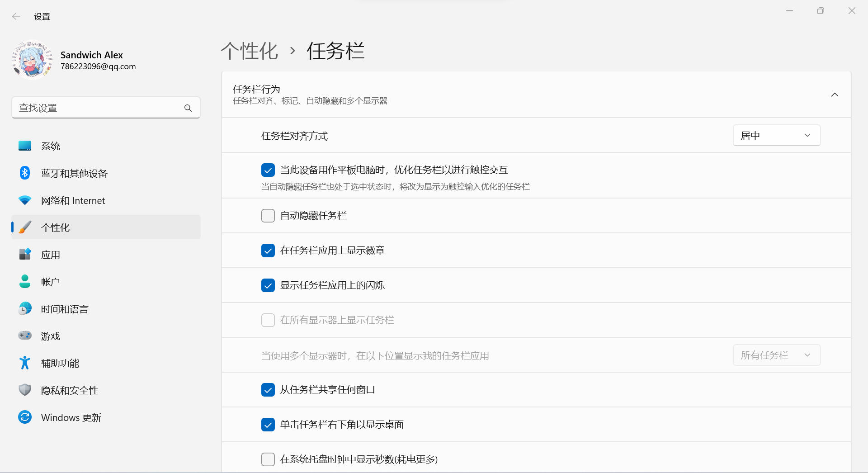868x473 pixels.
Task: Disable 在任务栏应用上显示徽章
Action: [268, 251]
